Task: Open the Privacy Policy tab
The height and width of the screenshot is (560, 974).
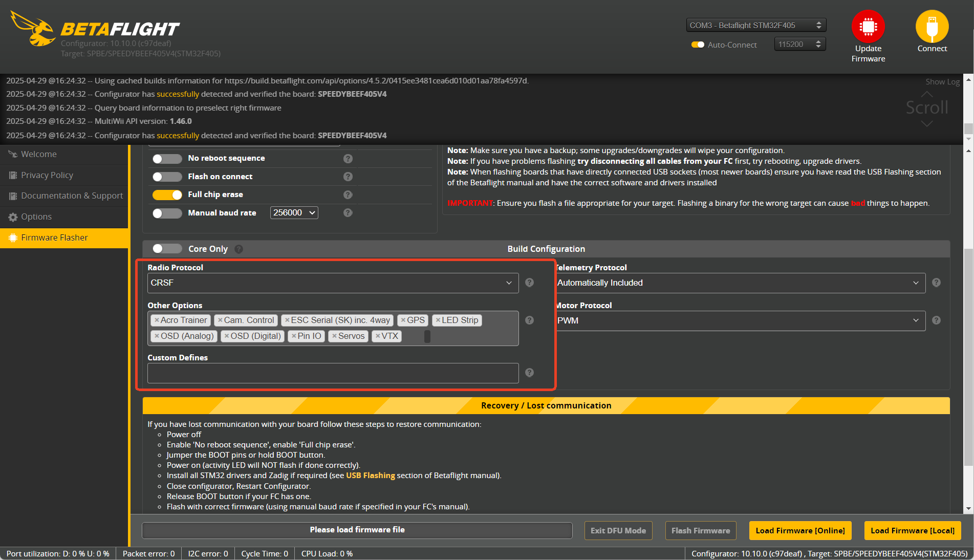Action: tap(64, 175)
